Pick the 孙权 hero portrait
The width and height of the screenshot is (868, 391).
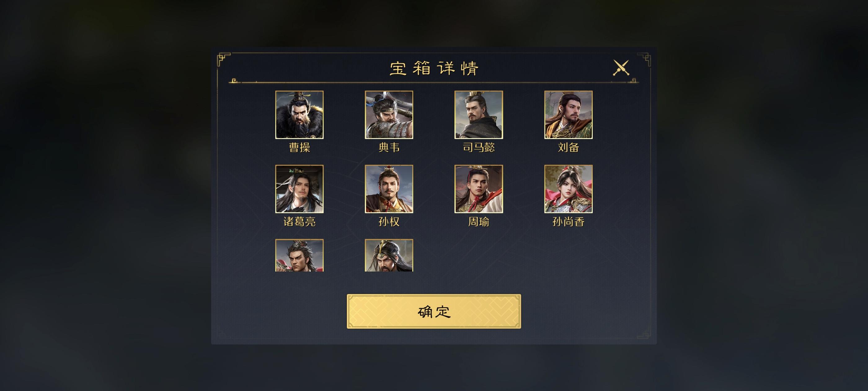point(389,189)
